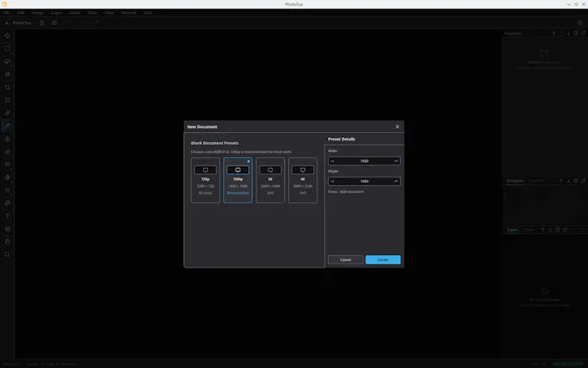Click the help icon at top right
The height and width of the screenshot is (368, 588).
[x=580, y=23]
